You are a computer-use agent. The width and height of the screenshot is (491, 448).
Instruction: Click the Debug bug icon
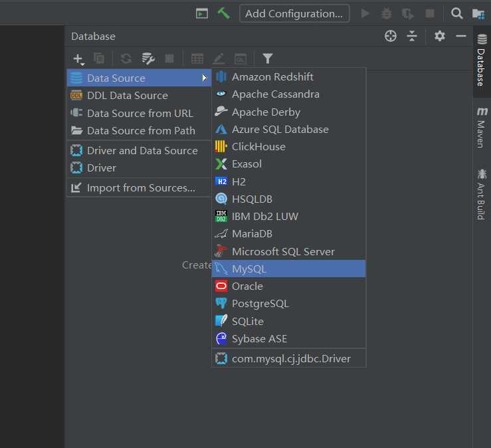pos(387,13)
